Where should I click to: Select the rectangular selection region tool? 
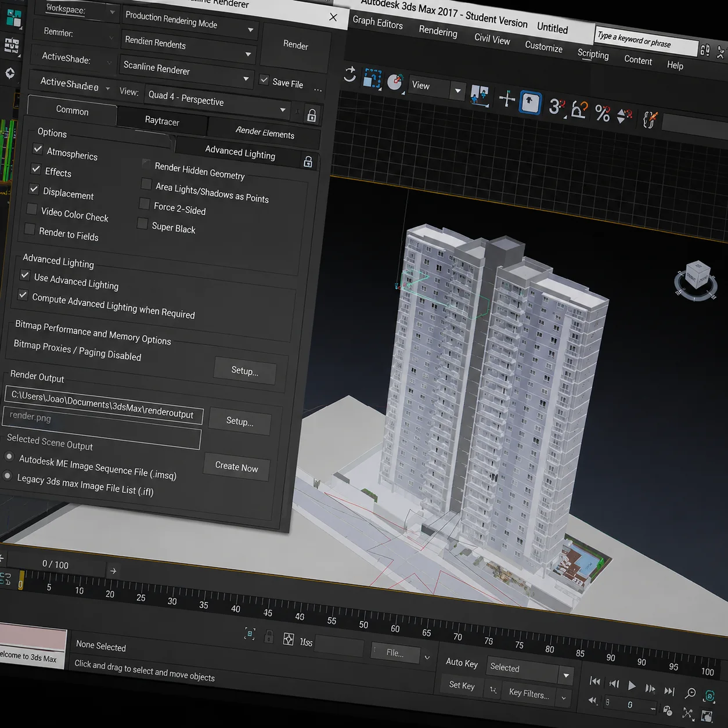coord(372,79)
